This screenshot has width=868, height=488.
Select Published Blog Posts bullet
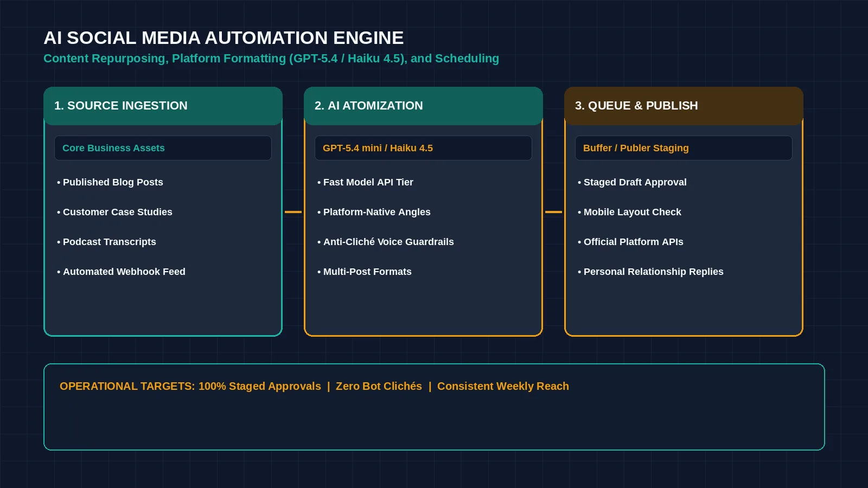coord(110,182)
